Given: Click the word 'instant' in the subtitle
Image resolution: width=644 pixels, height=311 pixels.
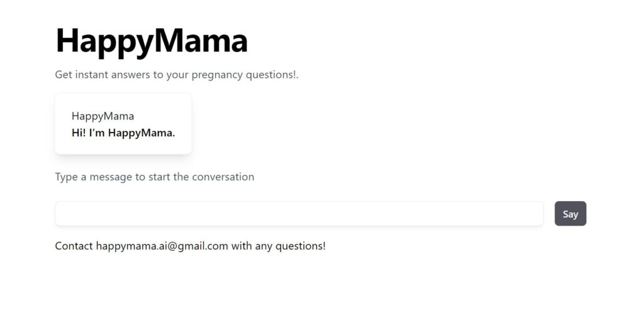Looking at the screenshot, I should [92, 75].
